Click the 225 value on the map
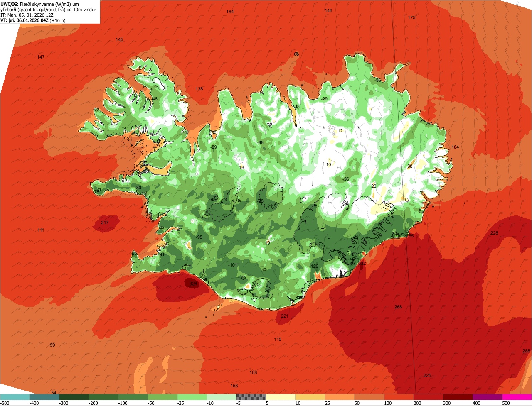Screen dimensions: 532x406 coord(427,376)
